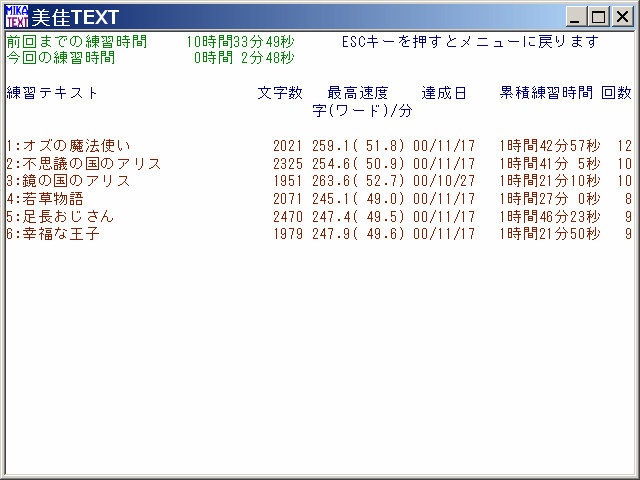Viewport: 640px width, 480px height.
Task: Click the 00/10/27 achievement date
Action: point(443,180)
